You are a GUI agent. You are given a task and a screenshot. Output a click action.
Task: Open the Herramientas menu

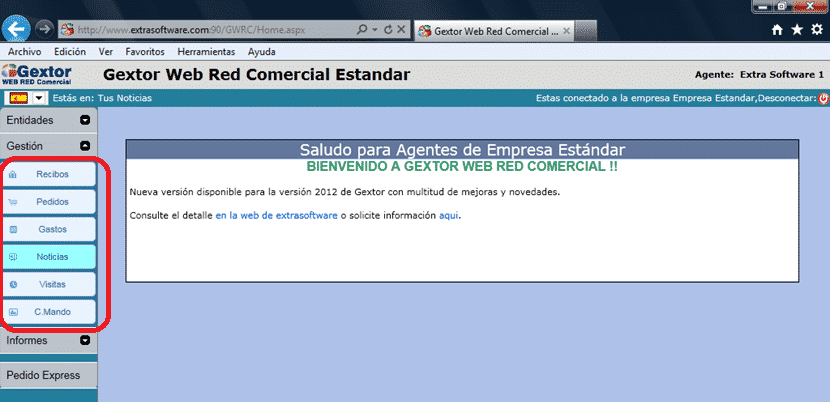[206, 52]
